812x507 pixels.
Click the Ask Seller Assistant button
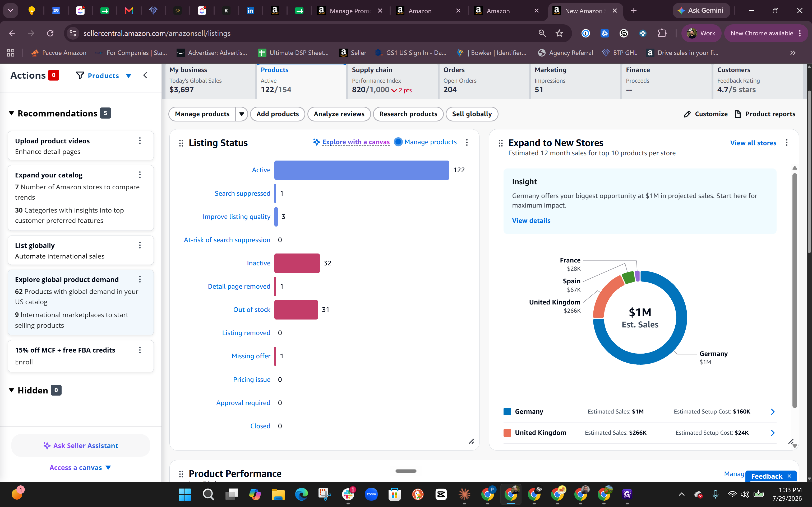pyautogui.click(x=81, y=446)
